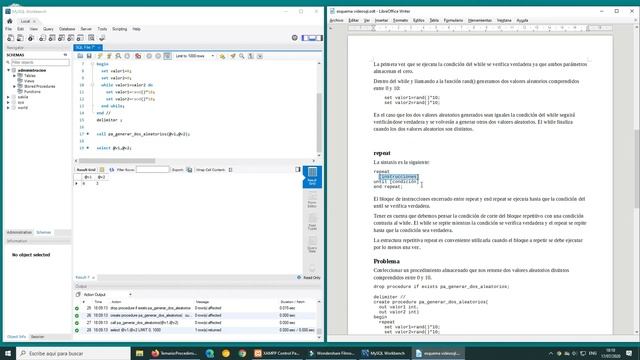Click the Filter objects search field

(x=40, y=62)
